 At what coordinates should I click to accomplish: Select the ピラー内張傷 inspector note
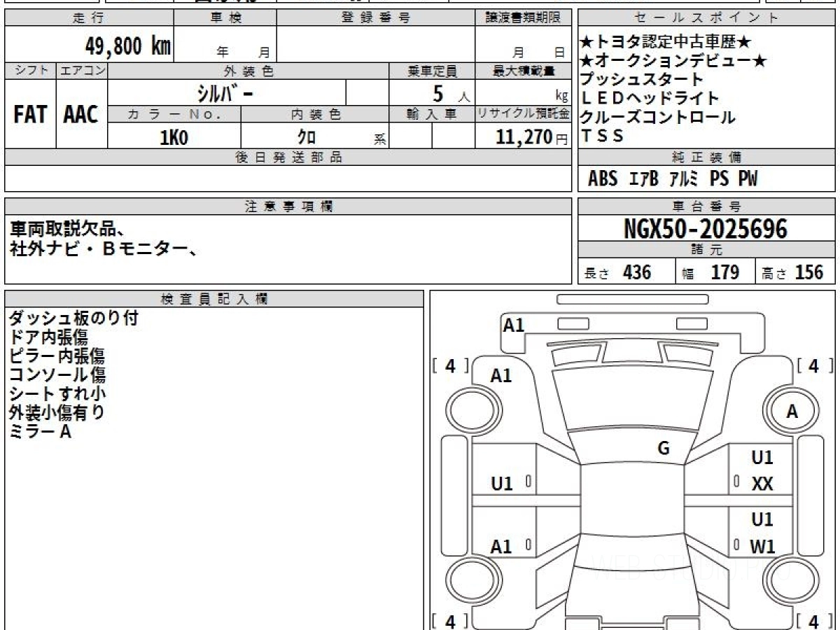click(57, 356)
